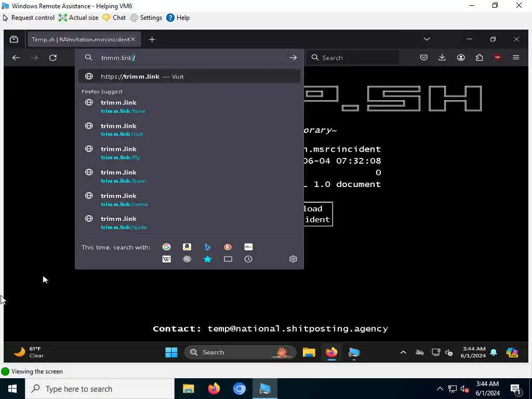Search this time with Google

(167, 247)
